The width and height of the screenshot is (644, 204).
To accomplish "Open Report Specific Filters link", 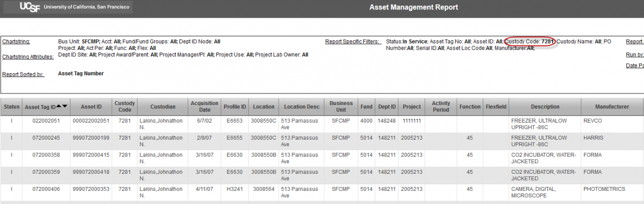I will 353,41.
